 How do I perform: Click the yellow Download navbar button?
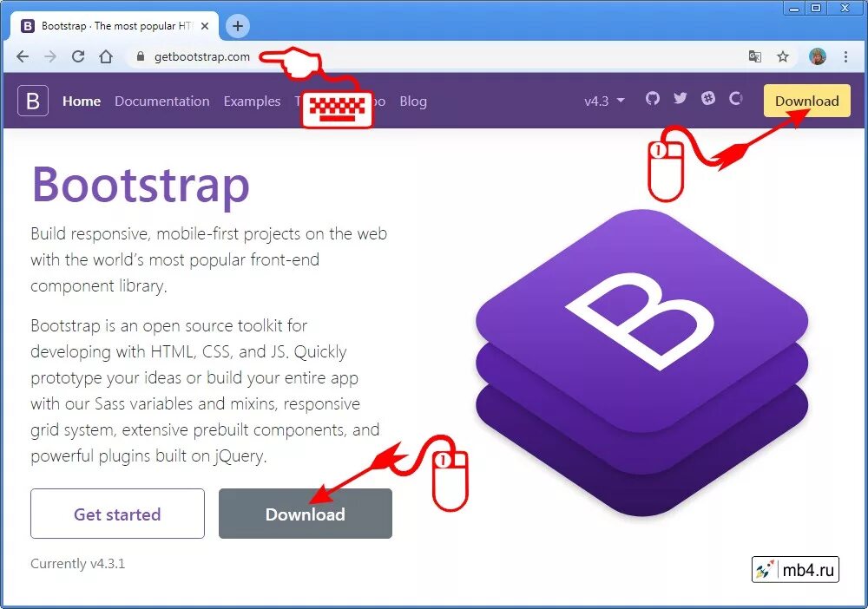click(806, 101)
